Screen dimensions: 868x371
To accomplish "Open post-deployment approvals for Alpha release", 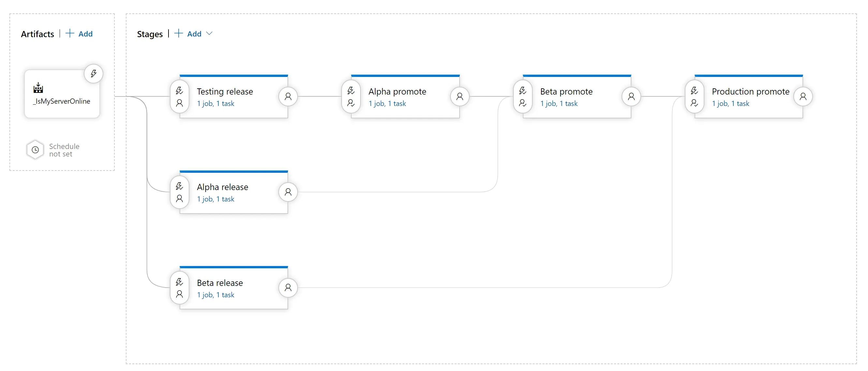I will tap(288, 192).
